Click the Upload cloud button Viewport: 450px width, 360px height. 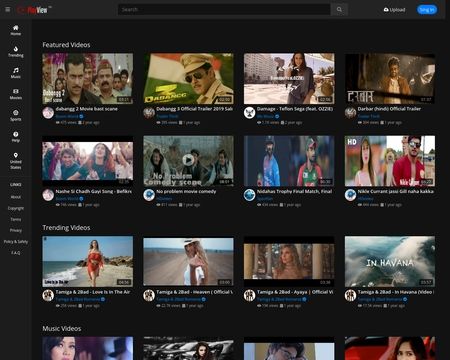[394, 10]
